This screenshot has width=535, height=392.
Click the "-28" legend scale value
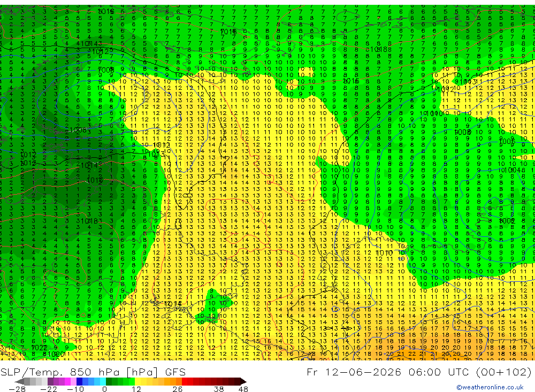[x=17, y=389]
